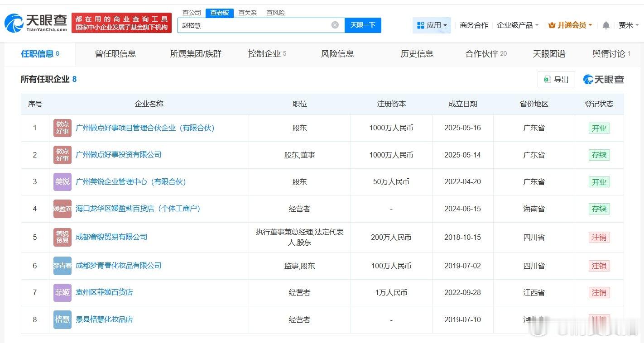Open 成都奢貌贸易有限公司 link
Viewport: 644px width, 343px height.
[x=111, y=237]
